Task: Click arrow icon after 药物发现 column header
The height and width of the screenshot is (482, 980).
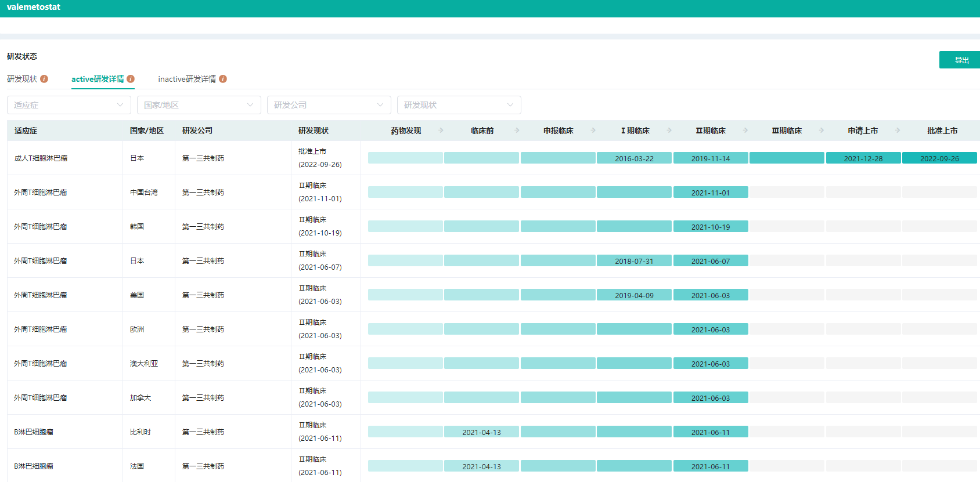Action: click(x=441, y=131)
